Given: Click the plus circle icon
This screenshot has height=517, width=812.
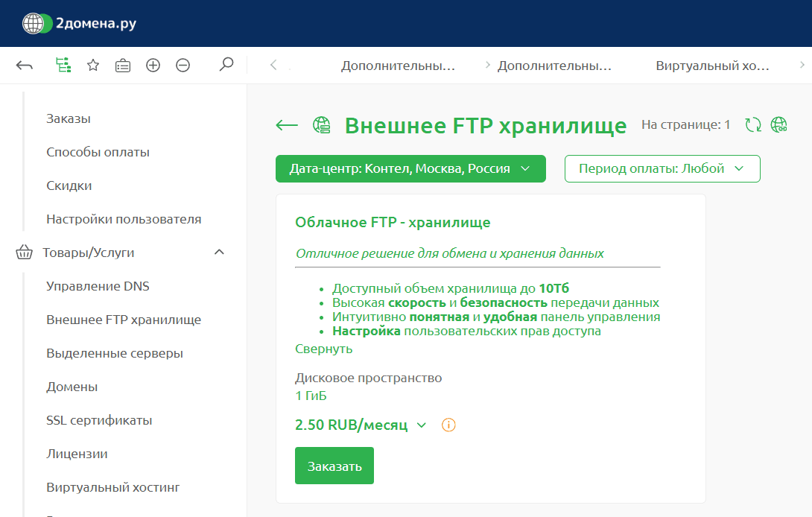Looking at the screenshot, I should tap(153, 66).
